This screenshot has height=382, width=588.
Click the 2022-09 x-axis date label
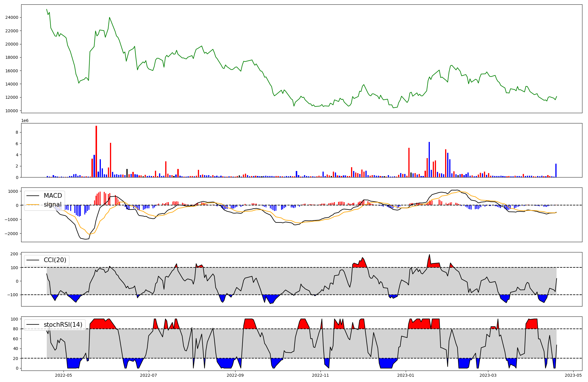click(x=235, y=375)
